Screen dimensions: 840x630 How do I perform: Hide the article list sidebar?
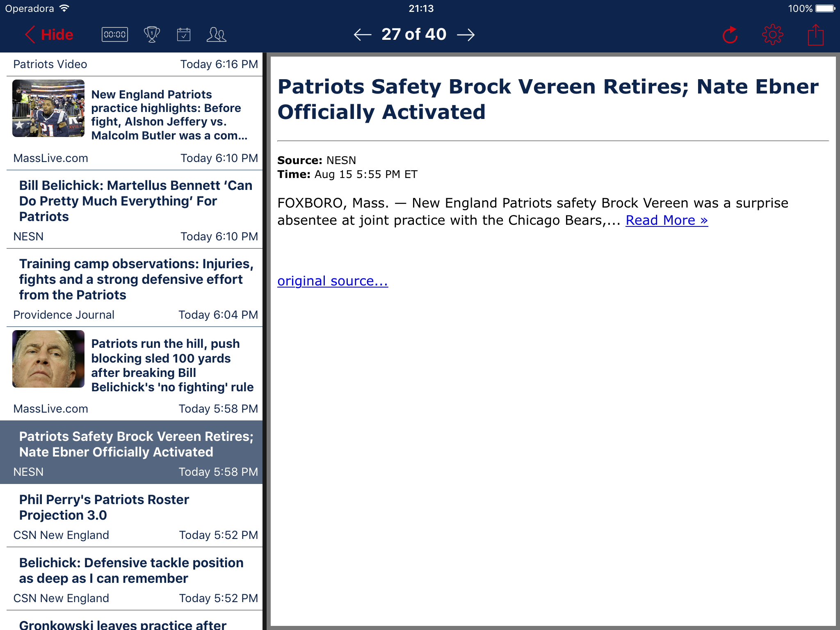[49, 35]
